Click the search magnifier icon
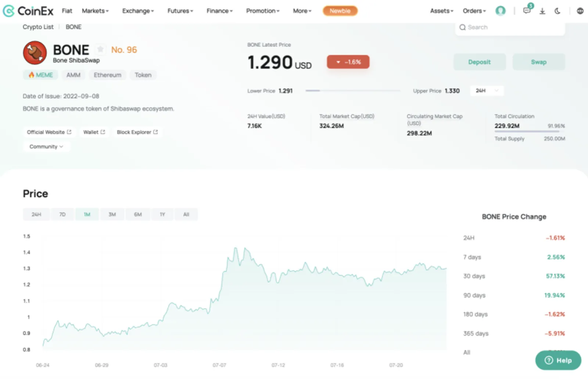Image resolution: width=588 pixels, height=379 pixels. 463,27
